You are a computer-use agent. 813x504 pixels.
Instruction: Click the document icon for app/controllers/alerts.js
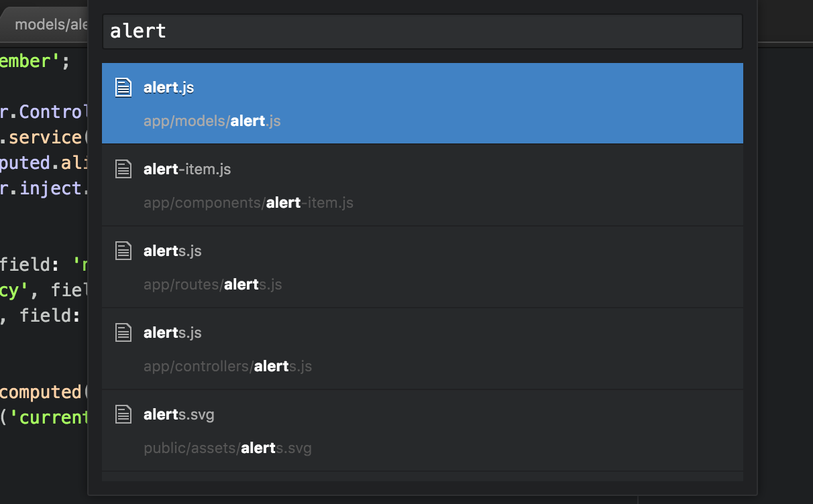pos(123,332)
